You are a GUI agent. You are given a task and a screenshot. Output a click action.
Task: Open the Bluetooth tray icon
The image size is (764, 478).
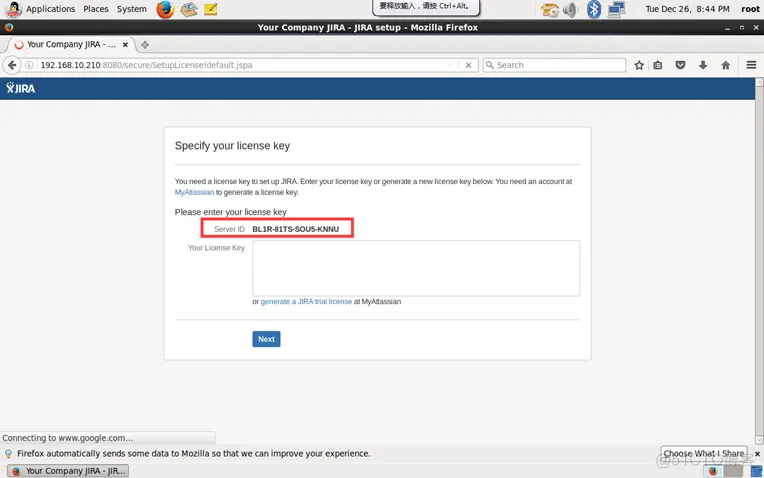coord(593,9)
